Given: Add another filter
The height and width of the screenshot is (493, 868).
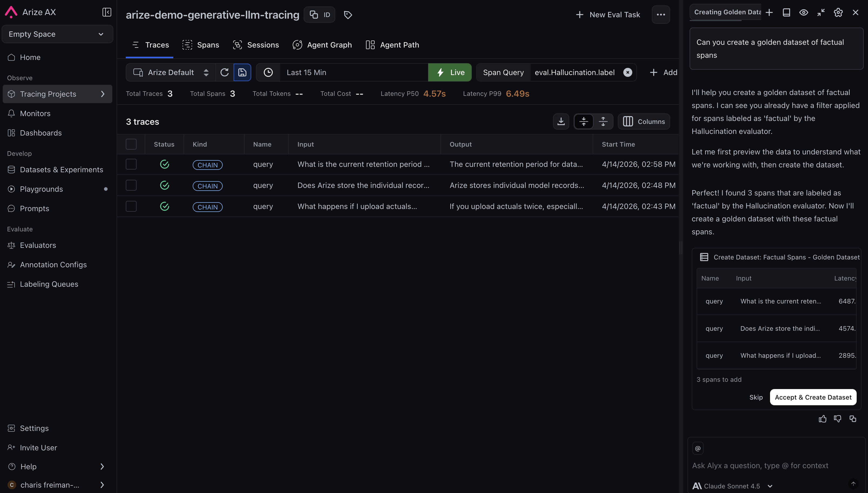Looking at the screenshot, I should pyautogui.click(x=663, y=72).
